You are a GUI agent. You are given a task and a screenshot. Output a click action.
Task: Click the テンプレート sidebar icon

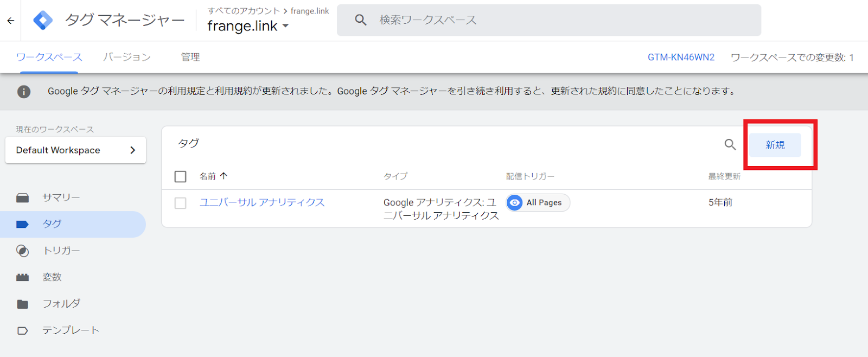pos(22,330)
